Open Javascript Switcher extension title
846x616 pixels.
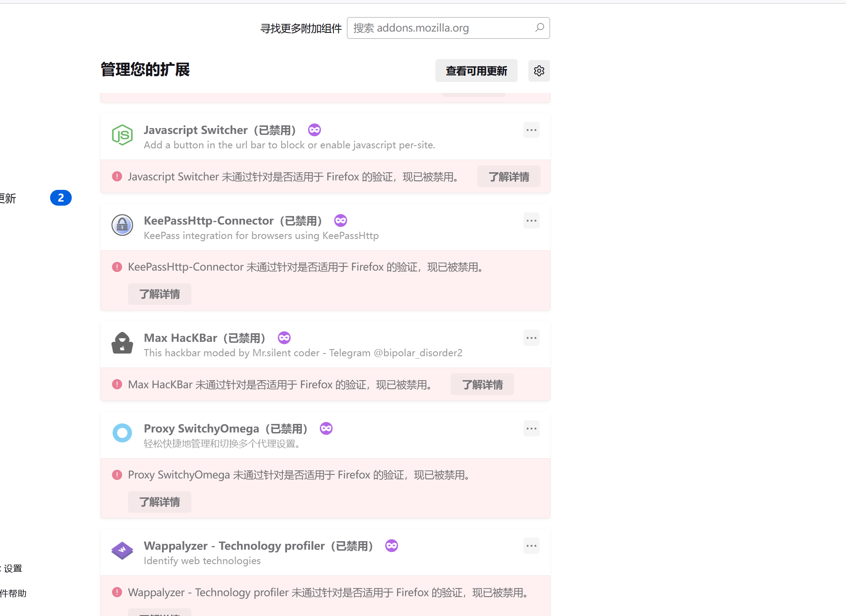[220, 130]
